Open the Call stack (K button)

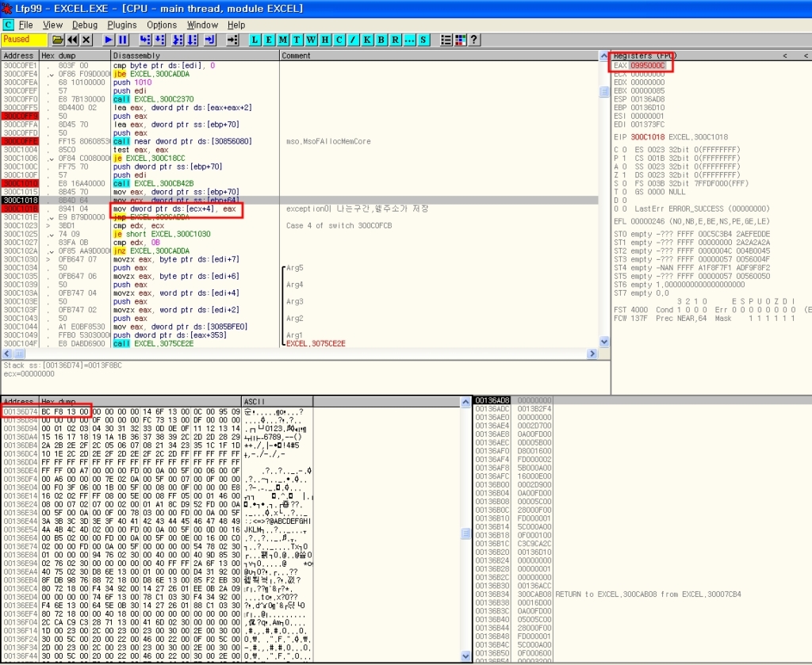(367, 40)
